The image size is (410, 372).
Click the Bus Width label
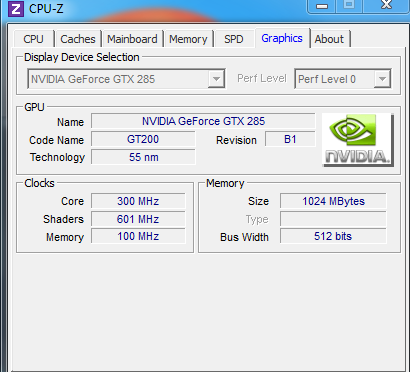click(x=244, y=237)
